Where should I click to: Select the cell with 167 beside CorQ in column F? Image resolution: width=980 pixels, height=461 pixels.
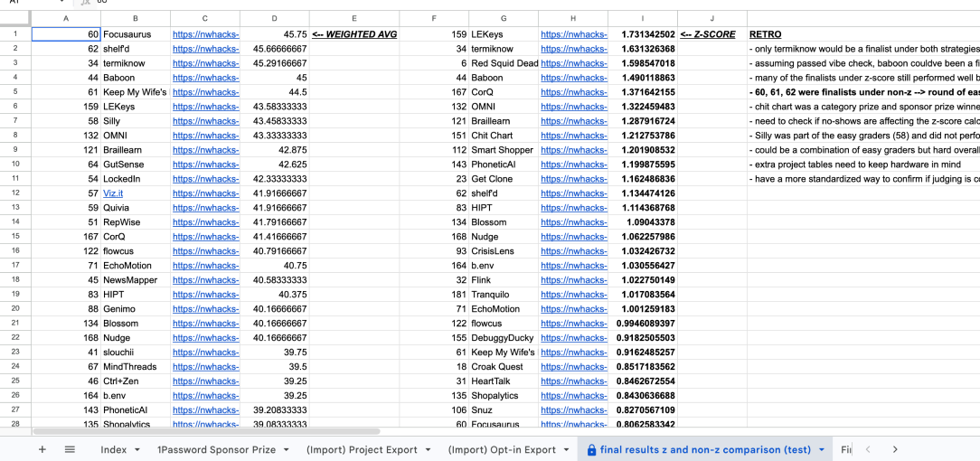tap(434, 92)
